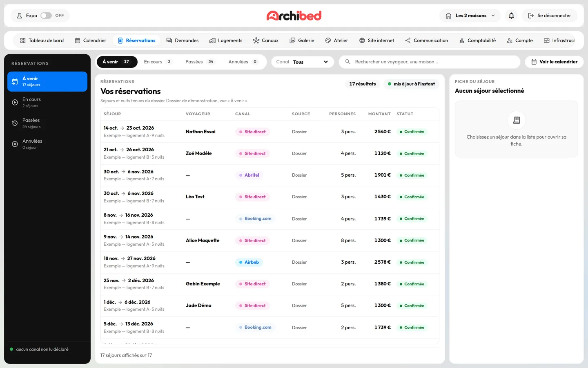588x368 pixels.
Task: Open the Canal Tous dropdown
Action: 303,62
